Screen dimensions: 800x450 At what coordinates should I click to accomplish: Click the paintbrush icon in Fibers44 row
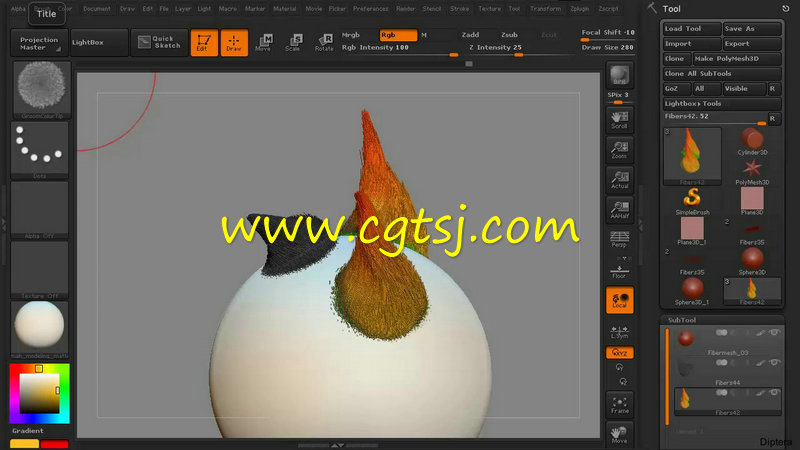pyautogui.click(x=760, y=363)
